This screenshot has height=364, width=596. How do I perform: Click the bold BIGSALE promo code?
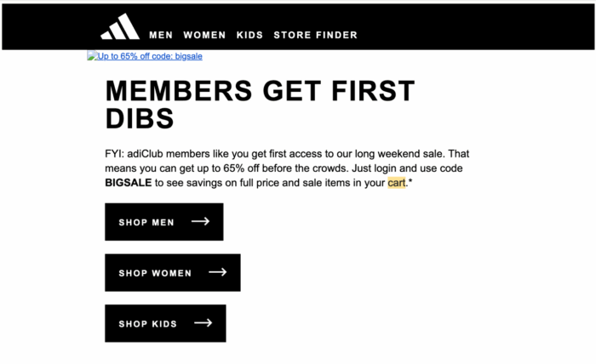128,182
